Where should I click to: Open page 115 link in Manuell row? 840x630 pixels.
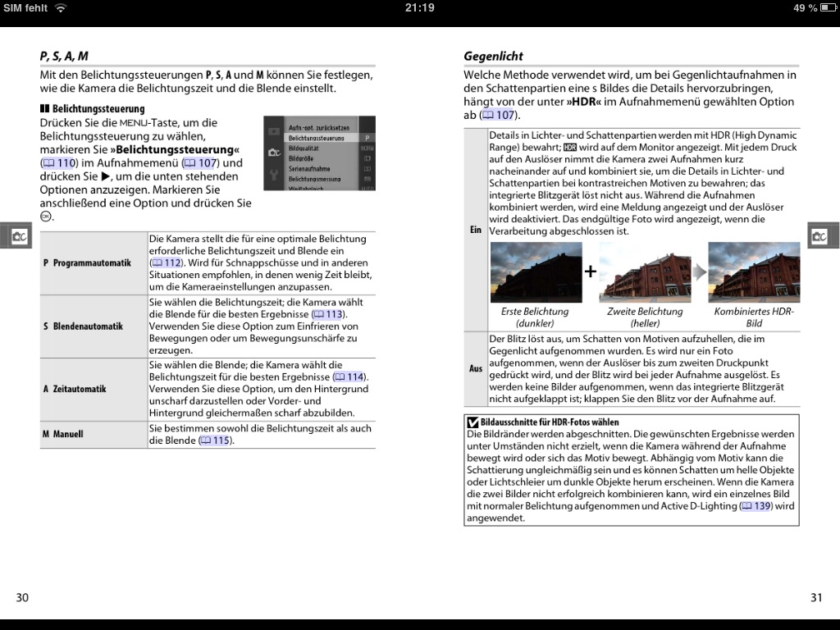click(x=215, y=441)
